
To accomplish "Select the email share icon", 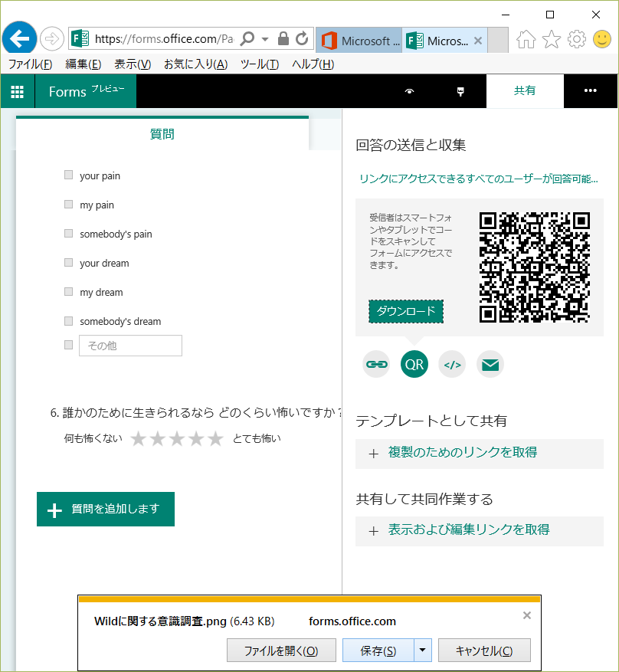I will pyautogui.click(x=490, y=364).
